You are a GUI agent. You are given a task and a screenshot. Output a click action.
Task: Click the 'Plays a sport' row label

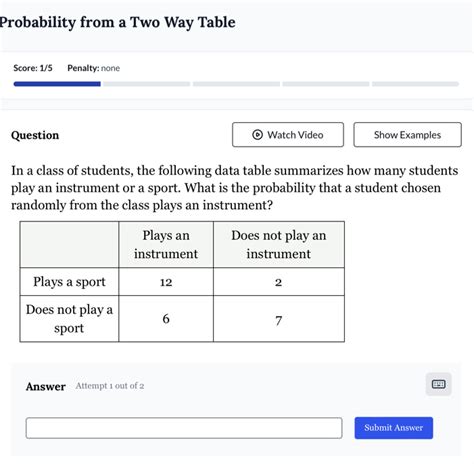69,282
